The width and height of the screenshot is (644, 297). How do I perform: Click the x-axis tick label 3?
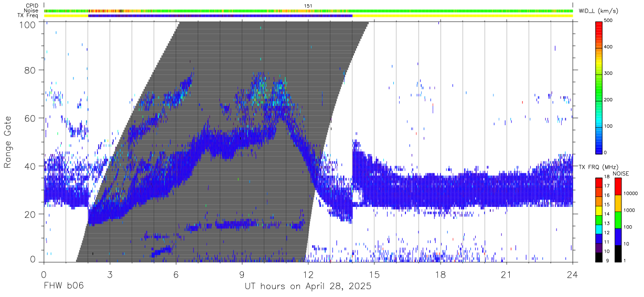110,274
